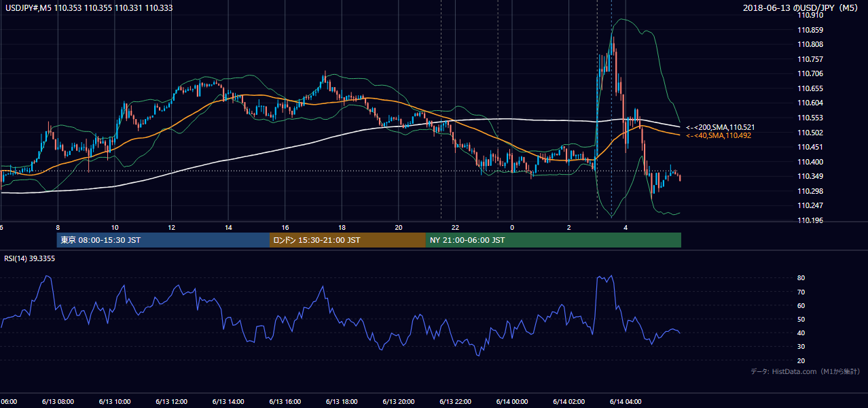Click the 40 SMA 110.492 label
868x408 pixels.
coord(719,135)
